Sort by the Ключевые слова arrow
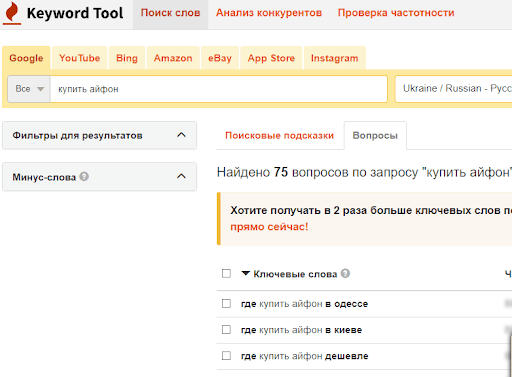This screenshot has height=377, width=512. coord(246,273)
